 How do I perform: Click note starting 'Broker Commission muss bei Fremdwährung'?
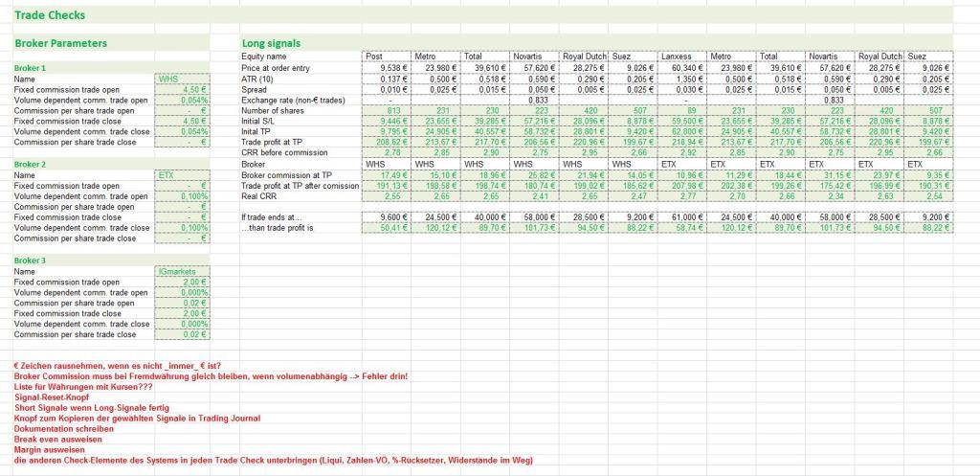click(x=211, y=376)
